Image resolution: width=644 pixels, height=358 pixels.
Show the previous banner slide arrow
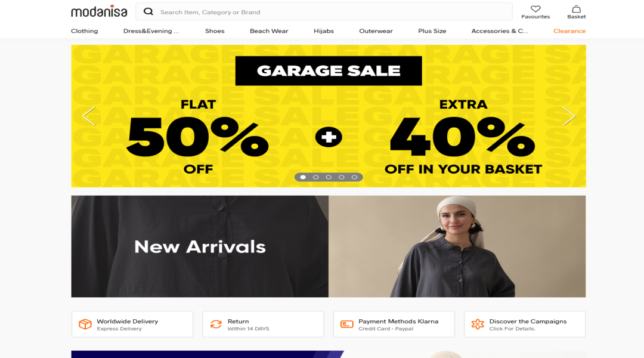[x=88, y=116]
